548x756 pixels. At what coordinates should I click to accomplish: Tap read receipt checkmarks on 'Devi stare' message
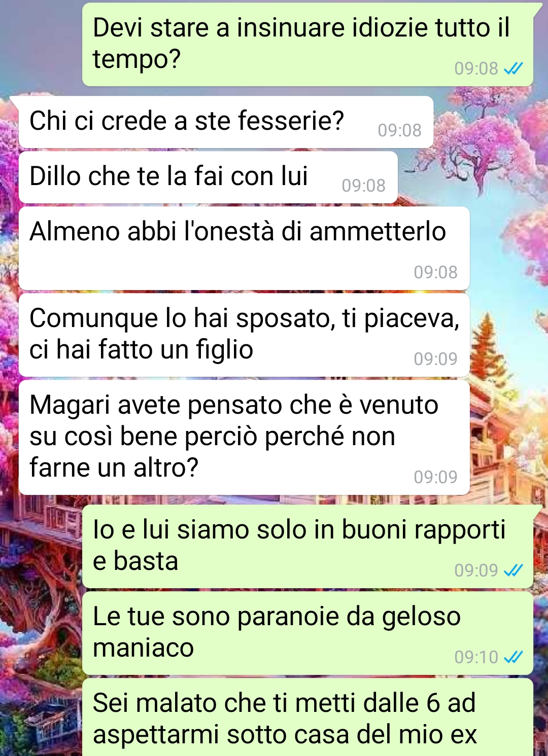click(x=513, y=68)
